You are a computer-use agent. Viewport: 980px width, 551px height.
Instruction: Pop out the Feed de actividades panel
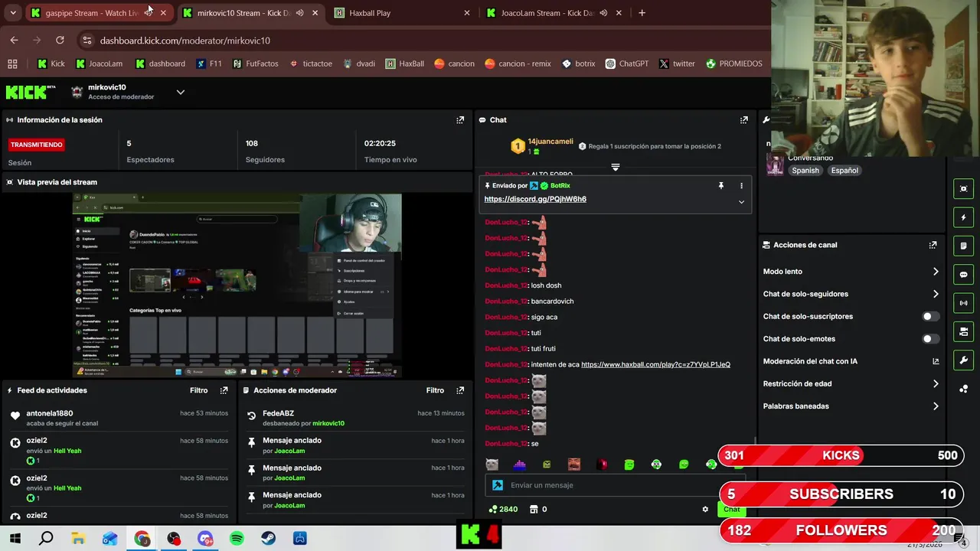click(224, 390)
